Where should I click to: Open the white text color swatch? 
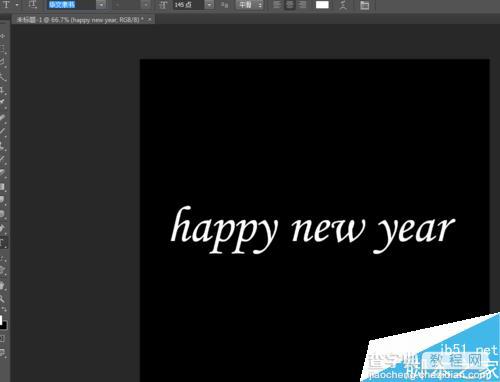coord(322,5)
